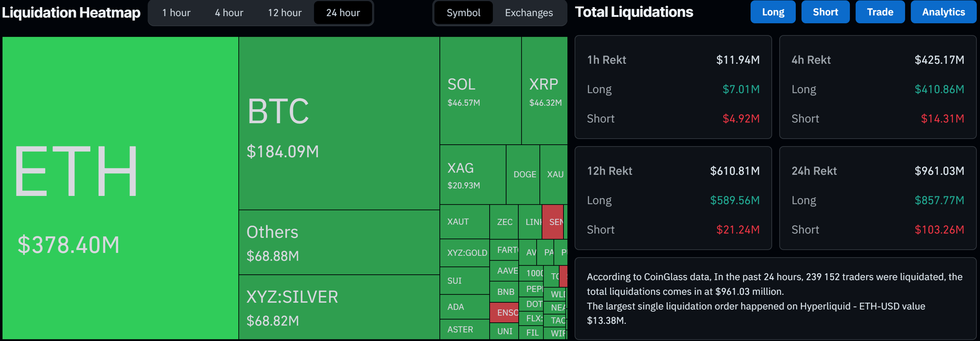The image size is (980, 341).
Task: Select the red ENSO tile
Action: (505, 312)
